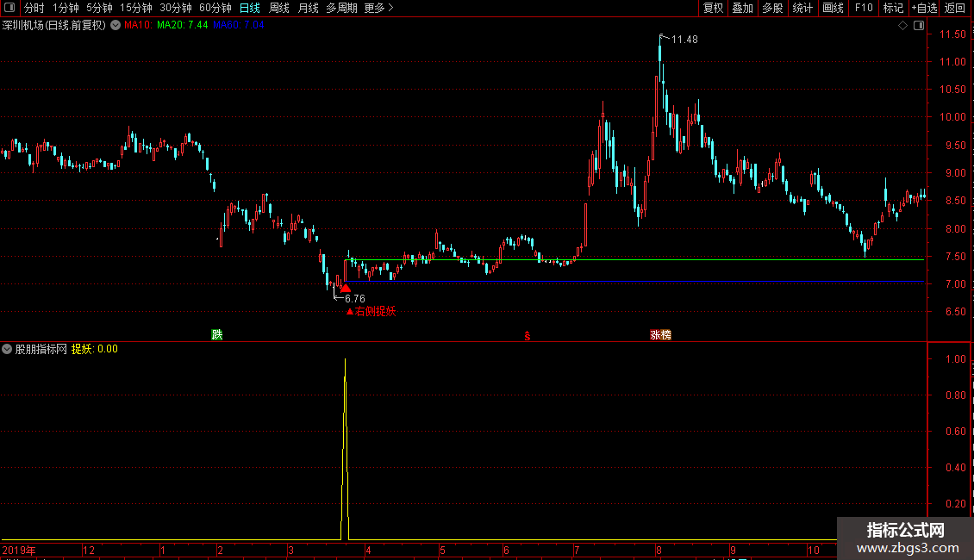Open the 多股 multi-stock view
Image resolution: width=974 pixels, height=560 pixels.
click(773, 8)
